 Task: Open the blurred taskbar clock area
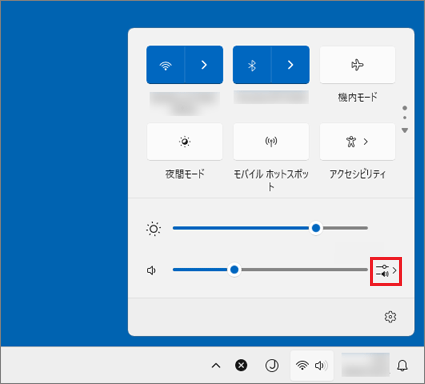(x=365, y=365)
